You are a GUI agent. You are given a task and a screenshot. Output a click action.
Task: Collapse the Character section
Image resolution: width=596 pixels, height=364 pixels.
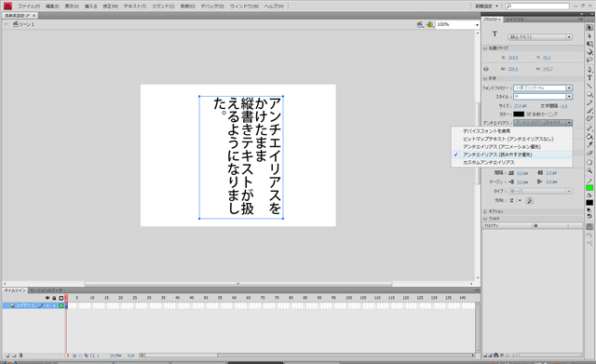(485, 78)
